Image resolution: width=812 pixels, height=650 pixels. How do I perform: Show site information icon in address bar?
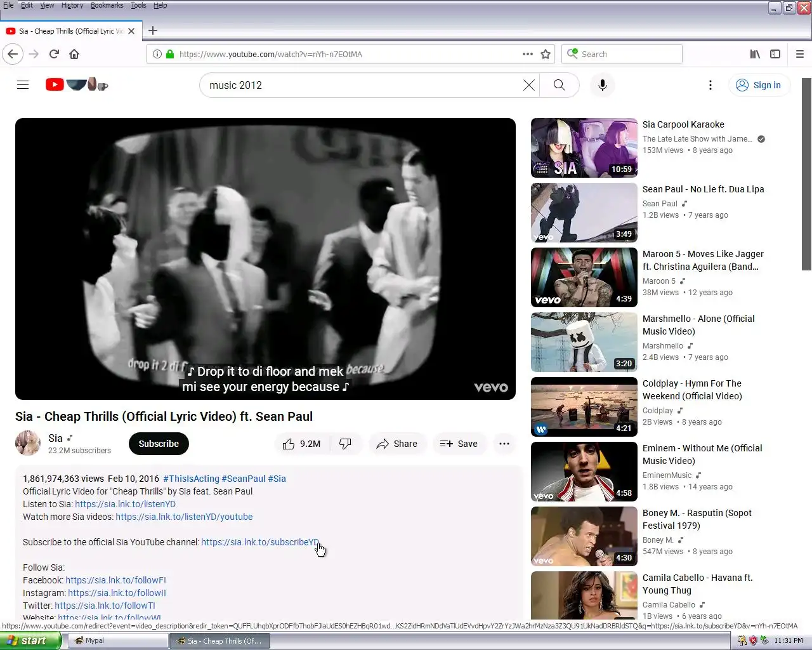click(x=157, y=54)
